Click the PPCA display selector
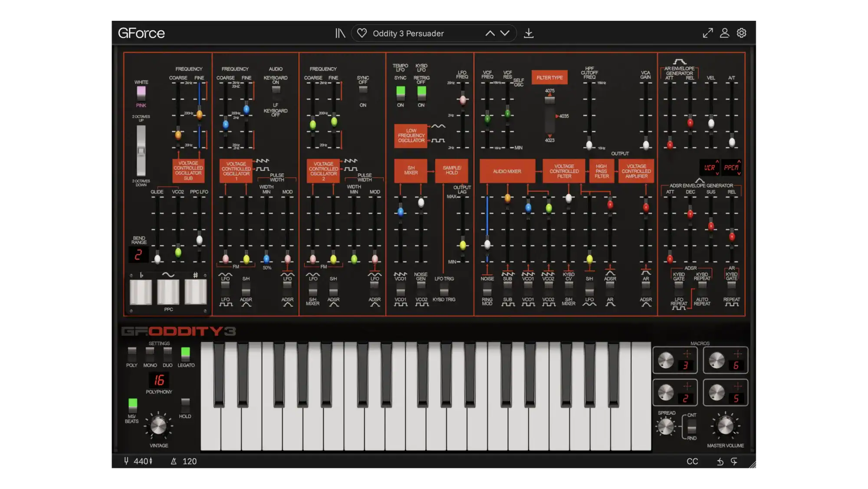 point(732,167)
